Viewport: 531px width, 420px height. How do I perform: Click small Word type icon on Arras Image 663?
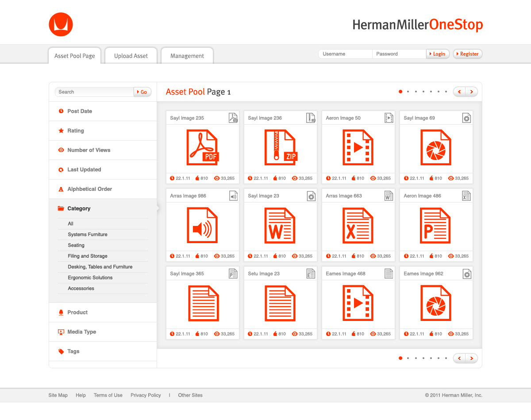click(389, 195)
